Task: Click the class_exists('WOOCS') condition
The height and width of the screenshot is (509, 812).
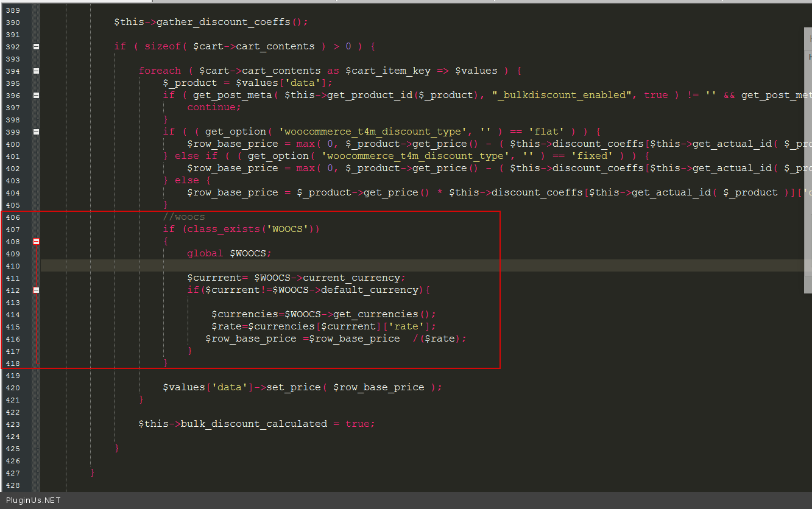Action: 242,229
